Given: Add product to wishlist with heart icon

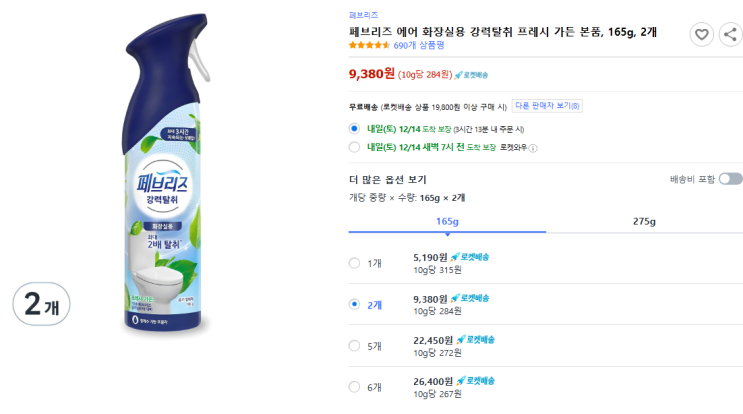Looking at the screenshot, I should [703, 35].
